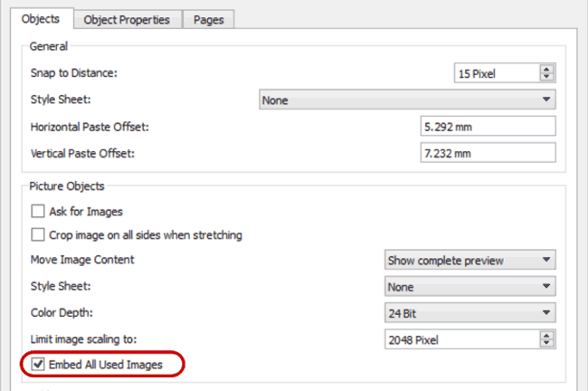Click the Vertical Paste Offset field

[488, 153]
